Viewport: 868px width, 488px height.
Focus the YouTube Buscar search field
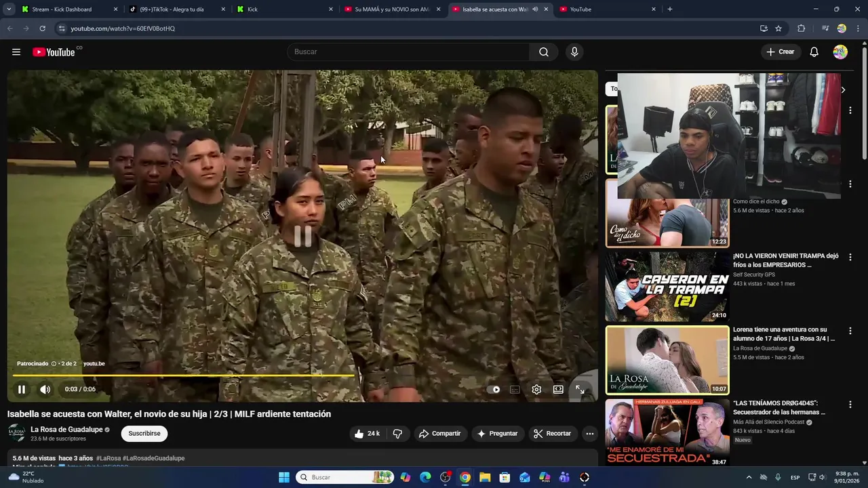click(408, 52)
